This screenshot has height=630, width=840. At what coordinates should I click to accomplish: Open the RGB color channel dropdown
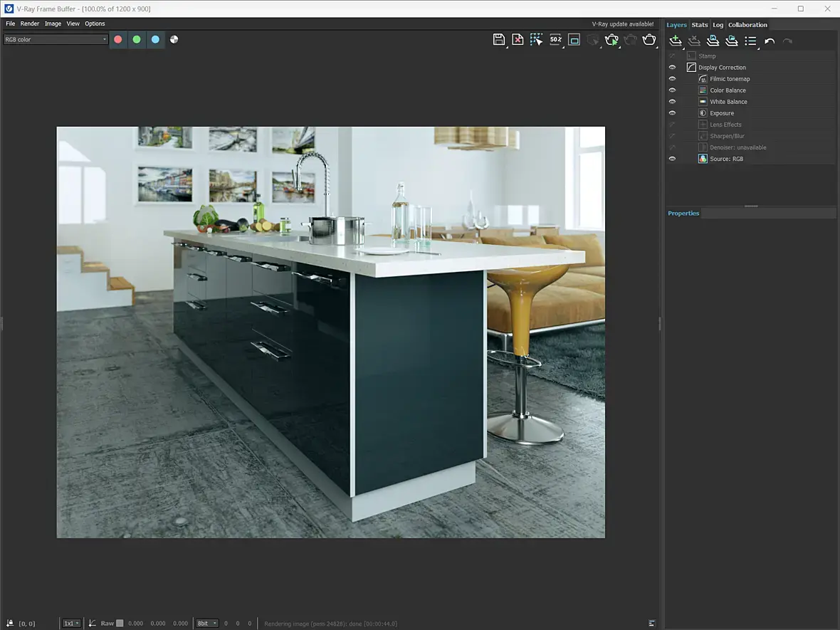[56, 40]
